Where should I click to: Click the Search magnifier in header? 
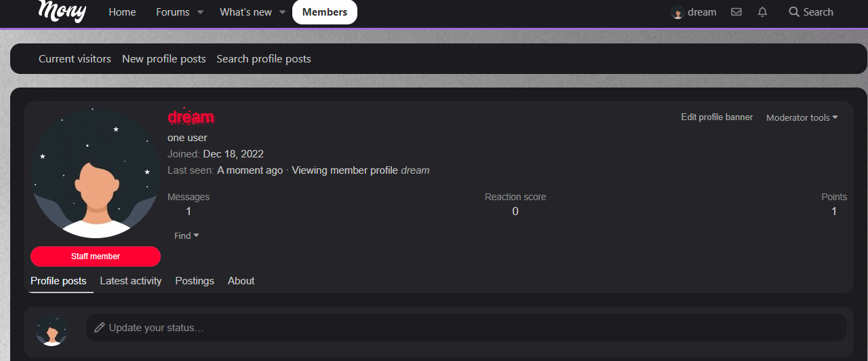tap(794, 12)
